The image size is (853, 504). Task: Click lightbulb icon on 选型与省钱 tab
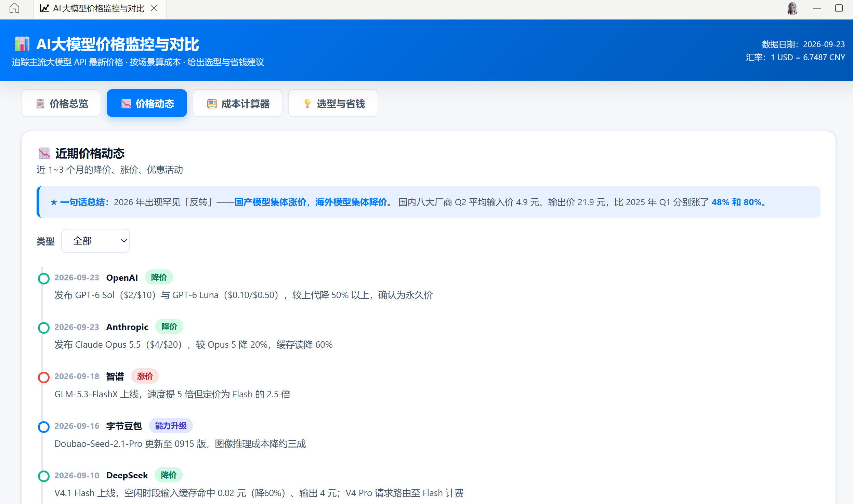click(307, 104)
